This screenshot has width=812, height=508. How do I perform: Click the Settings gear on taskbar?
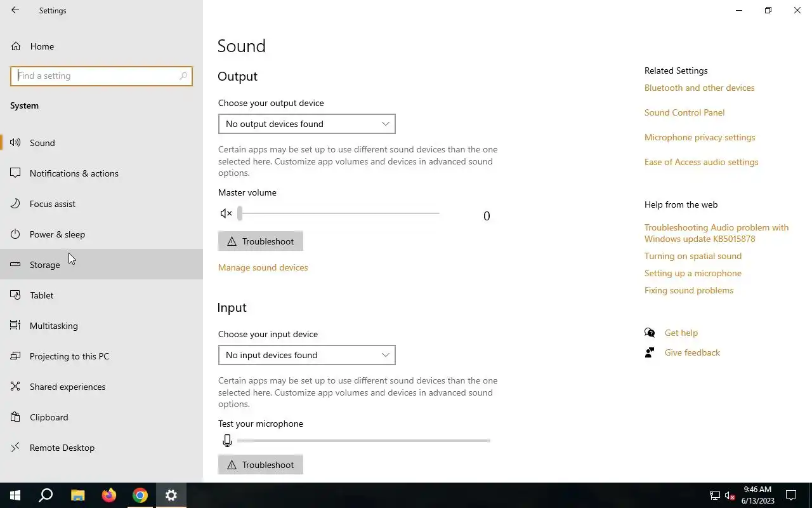171,495
